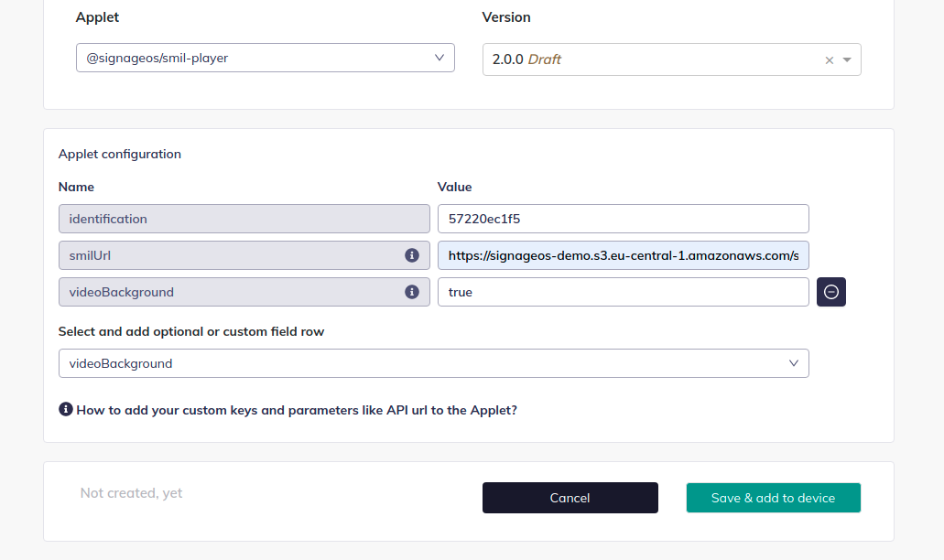This screenshot has width=944, height=560.
Task: Click into the smilUrl value input
Action: pyautogui.click(x=623, y=255)
